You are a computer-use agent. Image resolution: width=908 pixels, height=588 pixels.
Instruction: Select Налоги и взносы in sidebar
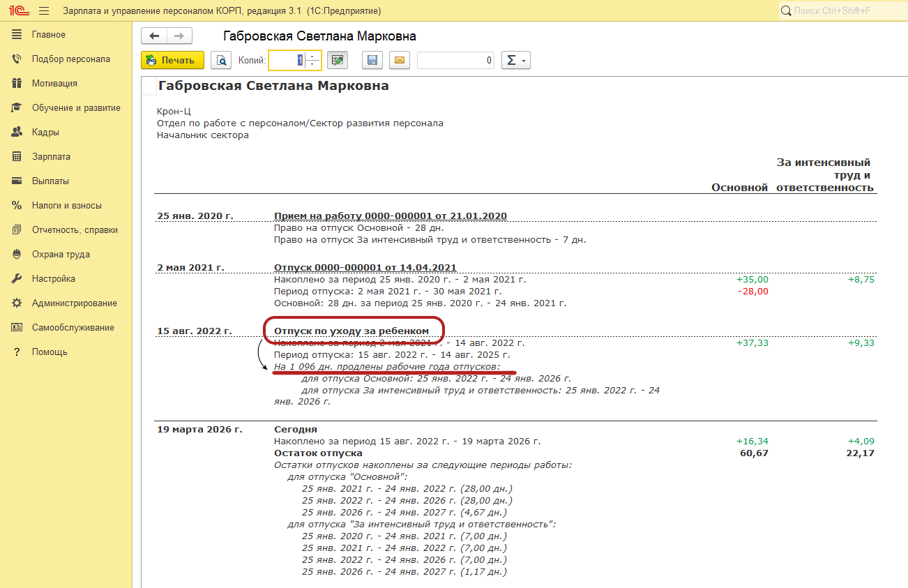click(x=66, y=206)
